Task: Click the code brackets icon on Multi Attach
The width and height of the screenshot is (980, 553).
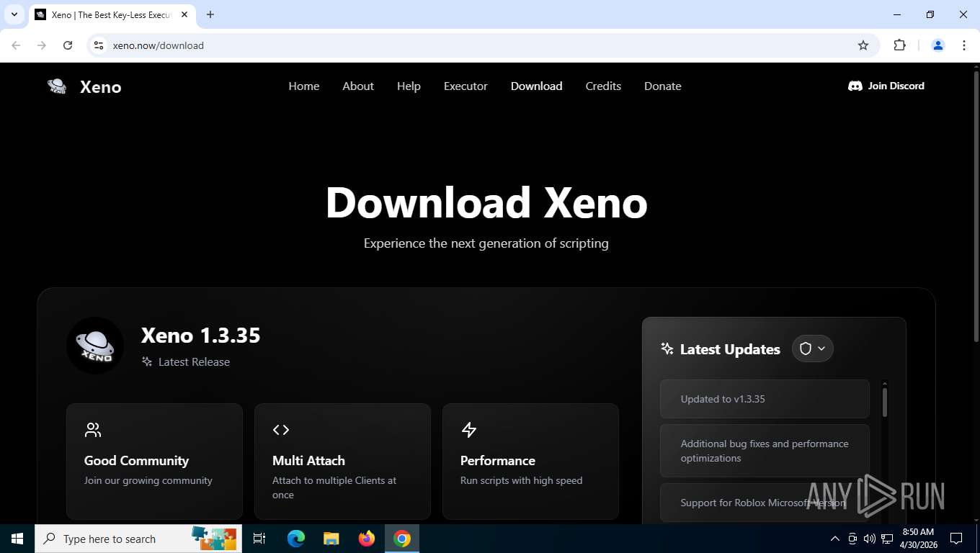Action: [281, 430]
